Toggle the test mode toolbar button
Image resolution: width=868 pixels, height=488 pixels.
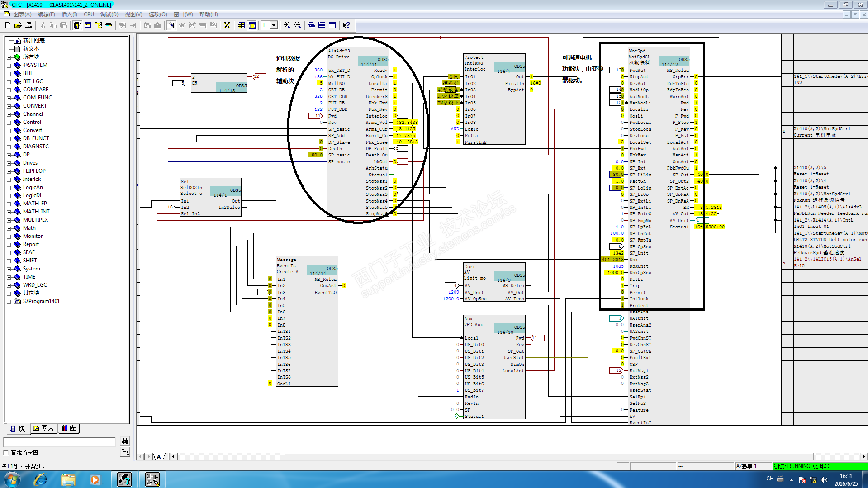pyautogui.click(x=171, y=25)
